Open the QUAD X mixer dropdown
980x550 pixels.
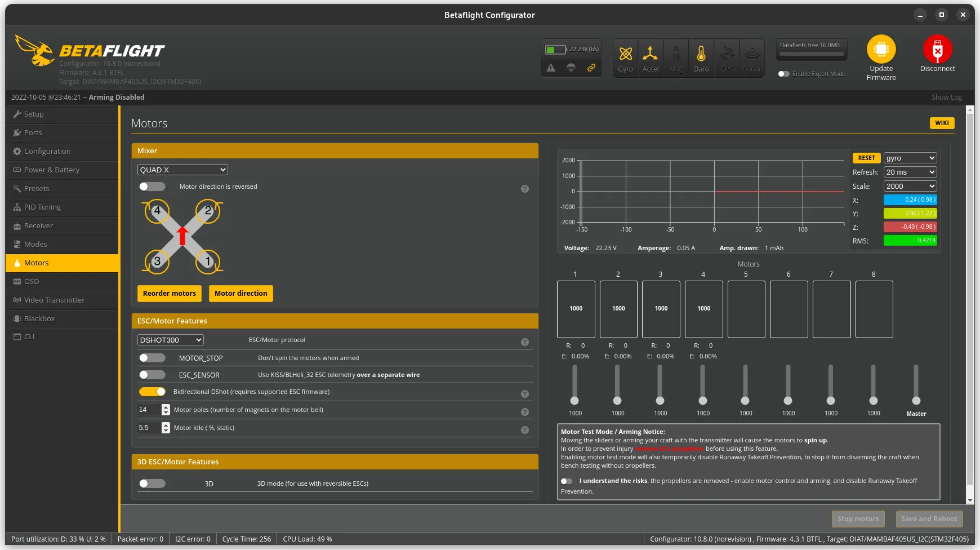(182, 170)
